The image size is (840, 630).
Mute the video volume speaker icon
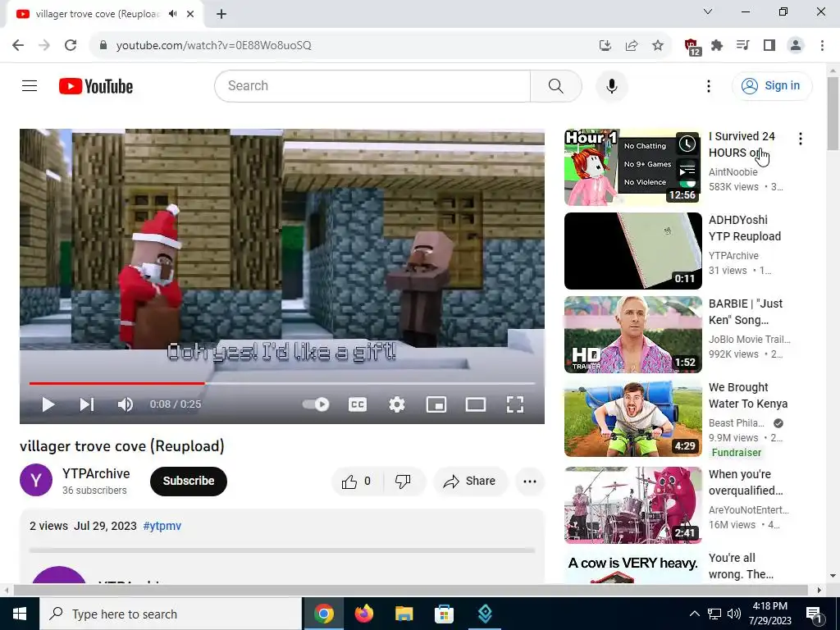(126, 404)
